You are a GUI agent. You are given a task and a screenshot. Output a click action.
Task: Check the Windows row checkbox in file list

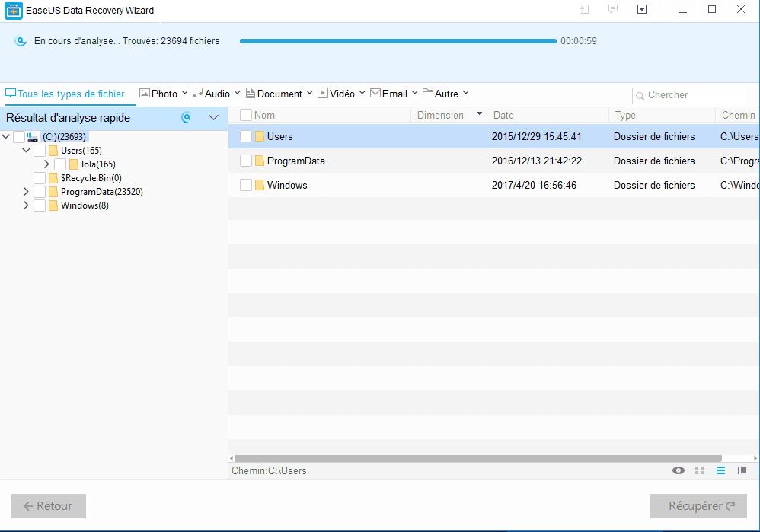pos(246,185)
